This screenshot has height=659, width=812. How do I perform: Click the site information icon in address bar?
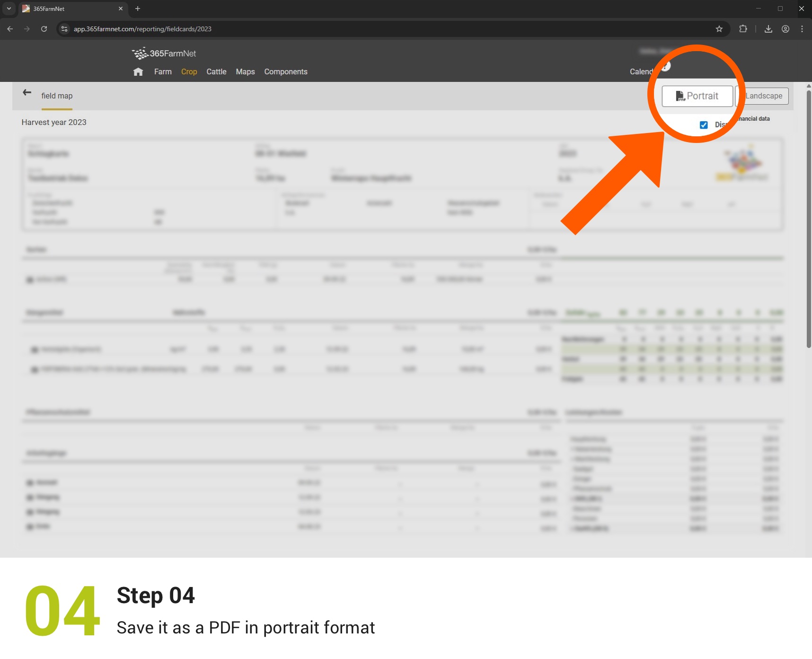65,29
